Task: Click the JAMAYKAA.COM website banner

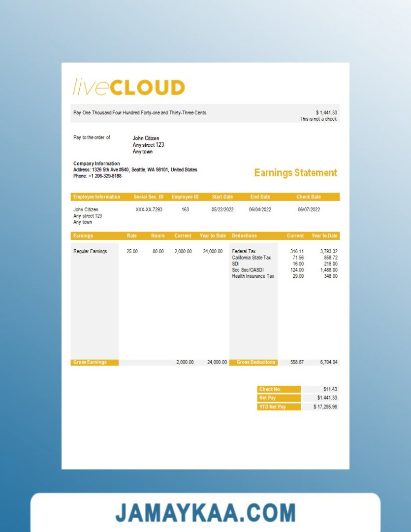Action: click(x=205, y=512)
